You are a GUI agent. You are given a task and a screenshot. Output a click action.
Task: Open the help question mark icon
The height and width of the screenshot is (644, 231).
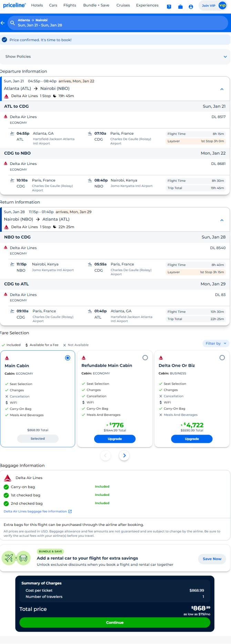pos(169,7)
